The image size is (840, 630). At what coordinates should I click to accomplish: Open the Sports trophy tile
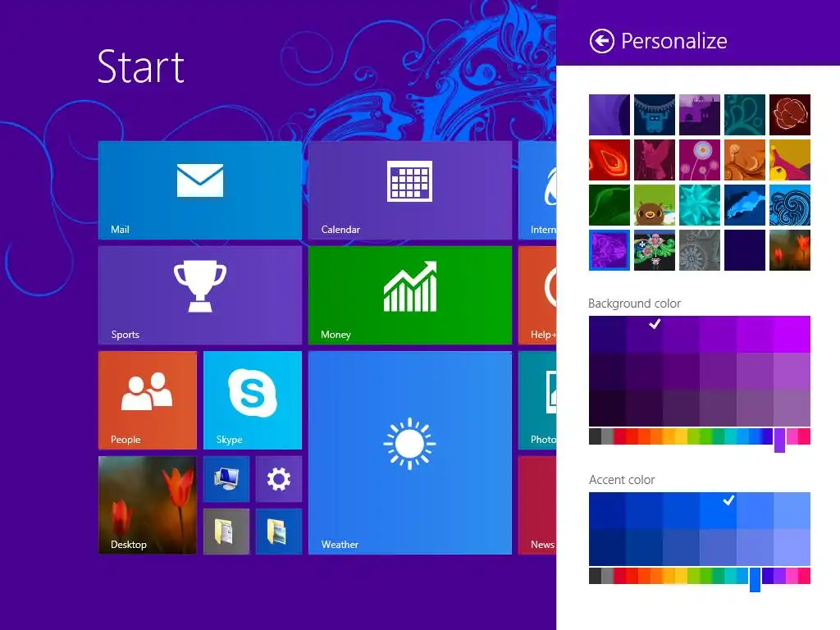click(x=200, y=295)
